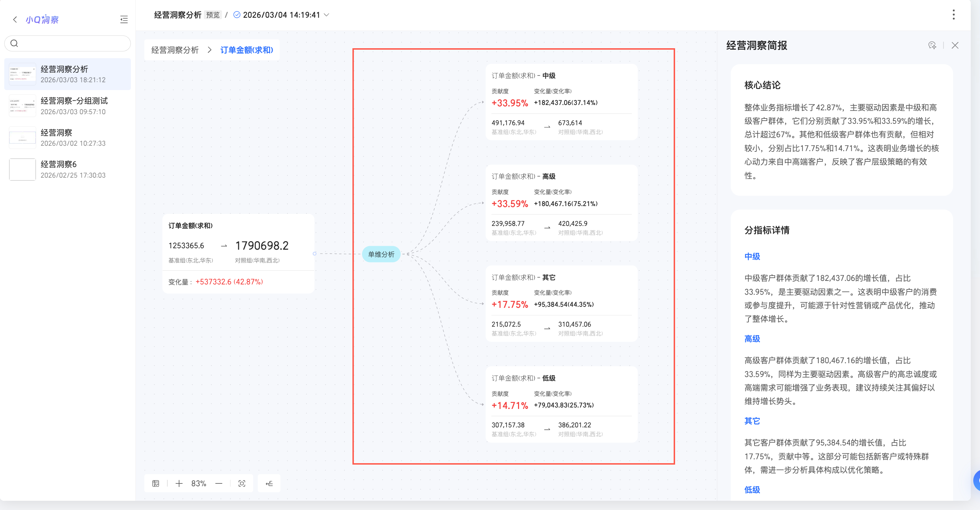Select the 订单金额(求和) - 高级 card
Viewport: 980px width, 510px height.
coord(561,203)
